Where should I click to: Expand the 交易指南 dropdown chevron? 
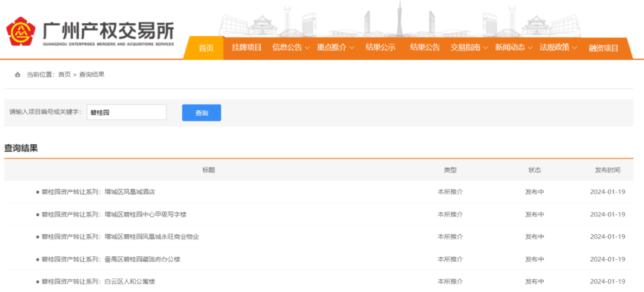485,48
